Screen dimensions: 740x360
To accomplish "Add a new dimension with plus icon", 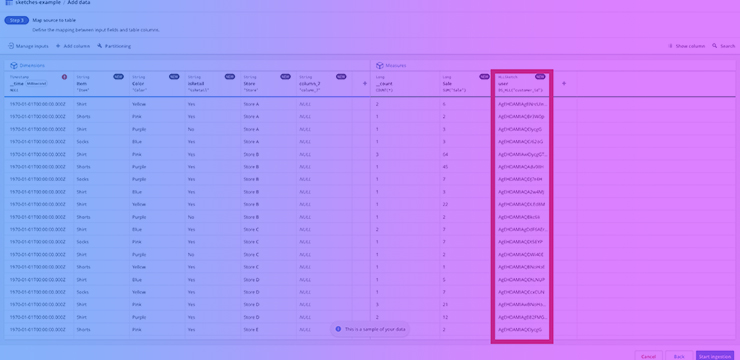I will tap(364, 84).
